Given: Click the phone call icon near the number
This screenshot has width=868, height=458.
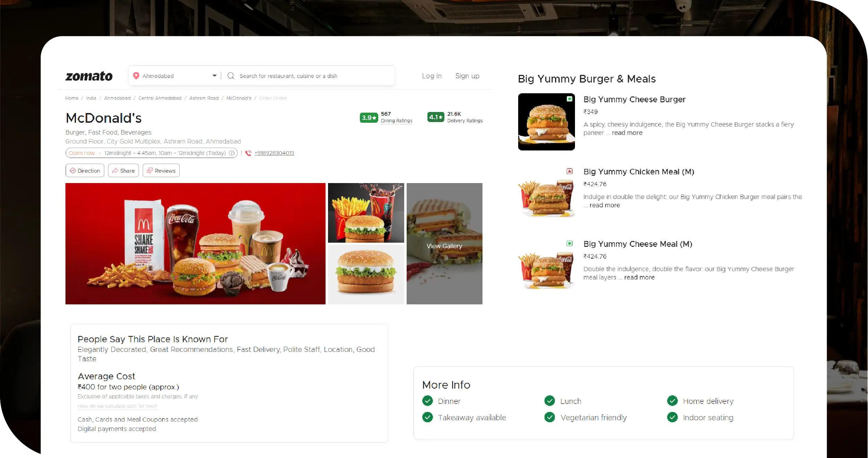Looking at the screenshot, I should (248, 153).
